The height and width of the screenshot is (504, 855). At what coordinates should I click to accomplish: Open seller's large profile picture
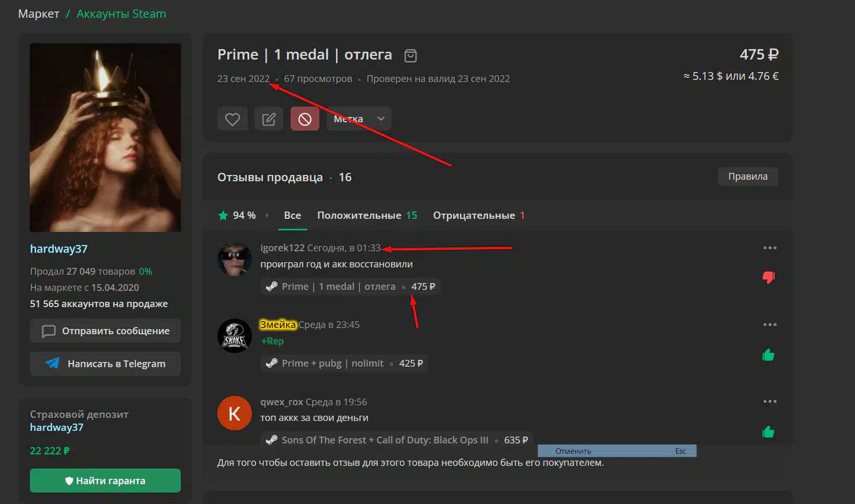click(x=105, y=137)
